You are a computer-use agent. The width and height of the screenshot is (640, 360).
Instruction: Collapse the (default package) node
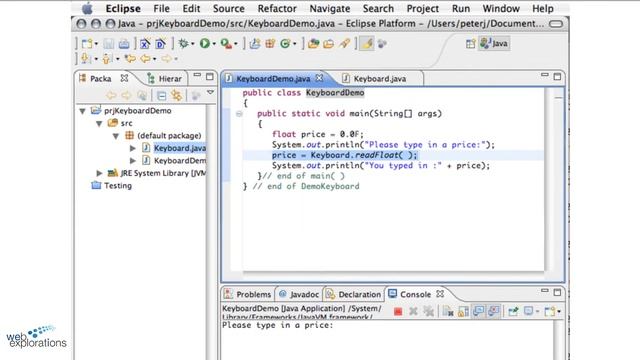point(116,136)
